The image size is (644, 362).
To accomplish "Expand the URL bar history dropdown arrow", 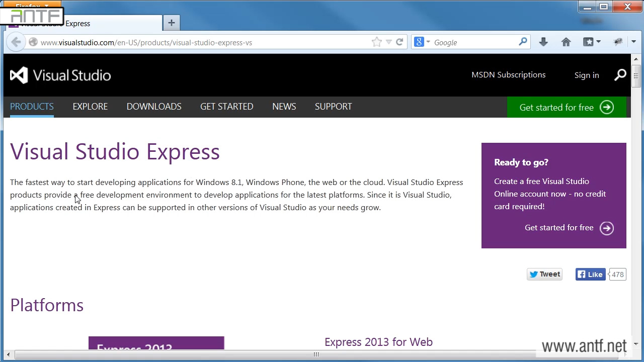I will pyautogui.click(x=388, y=42).
